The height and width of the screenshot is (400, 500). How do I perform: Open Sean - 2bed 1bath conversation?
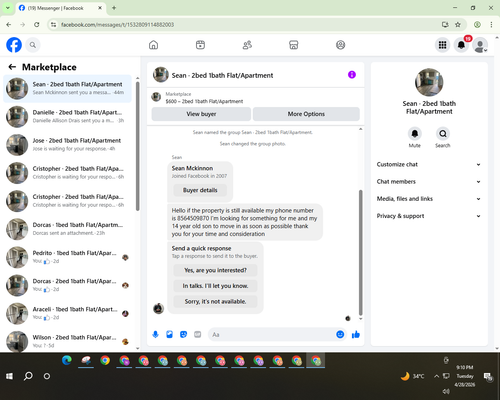[x=67, y=88]
